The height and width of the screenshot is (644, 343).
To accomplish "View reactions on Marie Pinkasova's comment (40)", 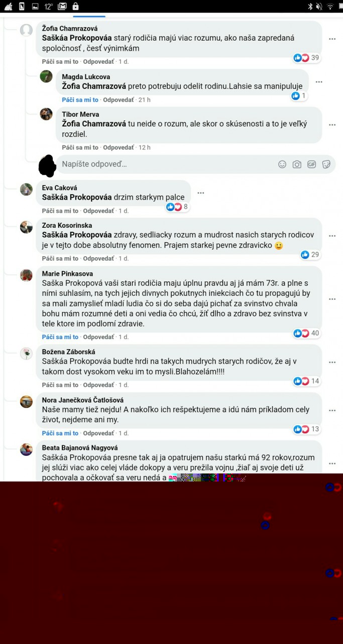I will pyautogui.click(x=307, y=333).
